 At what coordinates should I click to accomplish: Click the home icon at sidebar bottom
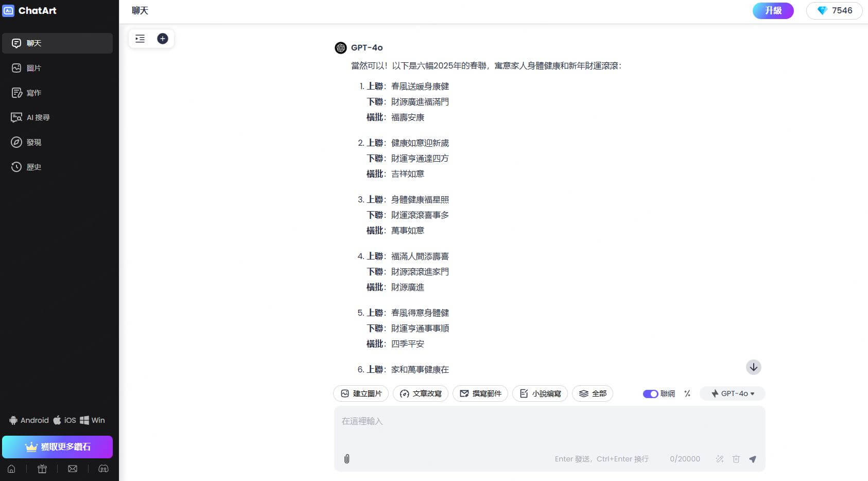[x=11, y=469]
